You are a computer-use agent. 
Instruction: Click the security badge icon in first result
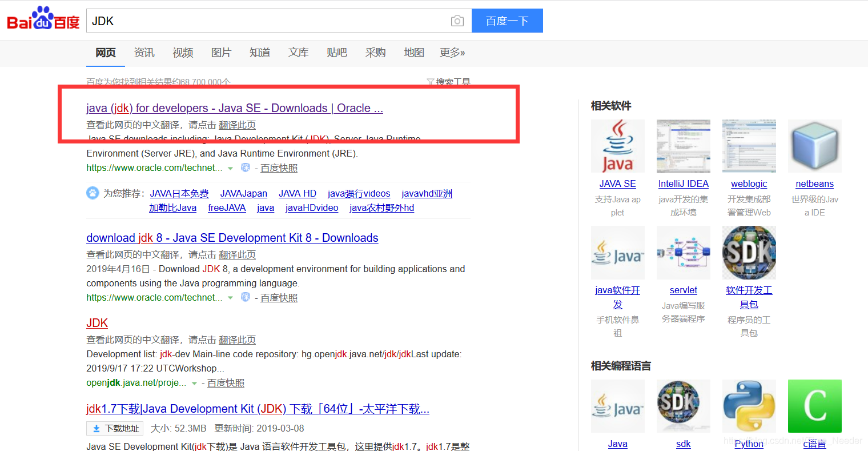coord(246,167)
